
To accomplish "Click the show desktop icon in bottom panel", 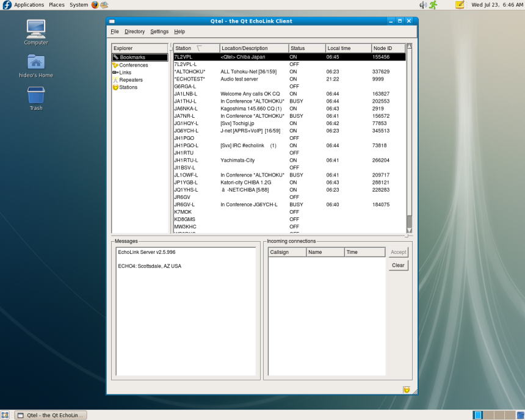I will tap(5, 415).
